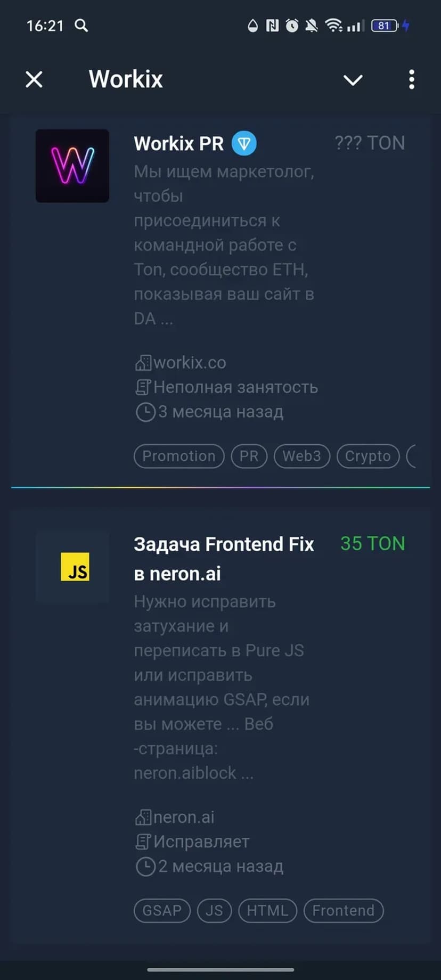Tap the ??? TON price label
441x980 pixels.
tap(370, 143)
